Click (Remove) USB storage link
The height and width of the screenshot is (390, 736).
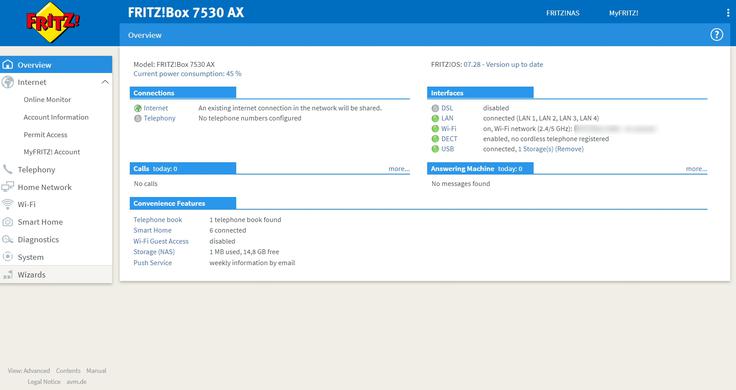click(569, 149)
